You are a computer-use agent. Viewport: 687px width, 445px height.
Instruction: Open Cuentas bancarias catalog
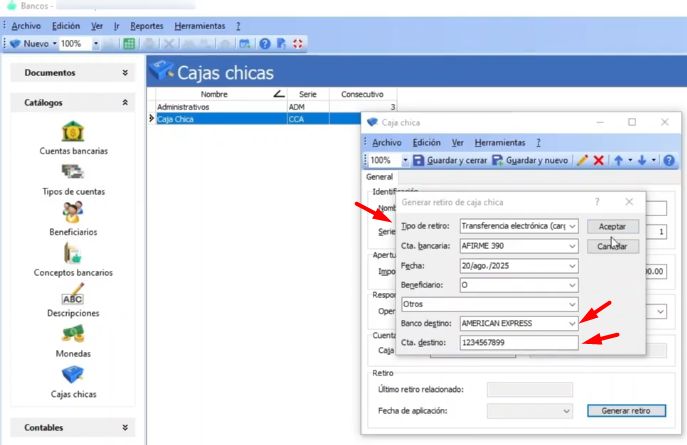[73, 132]
